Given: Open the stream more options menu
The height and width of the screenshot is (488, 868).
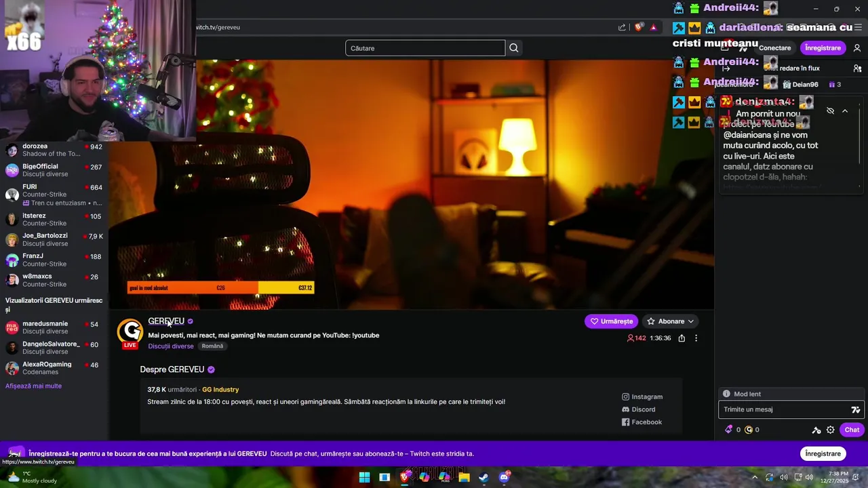Looking at the screenshot, I should point(696,338).
